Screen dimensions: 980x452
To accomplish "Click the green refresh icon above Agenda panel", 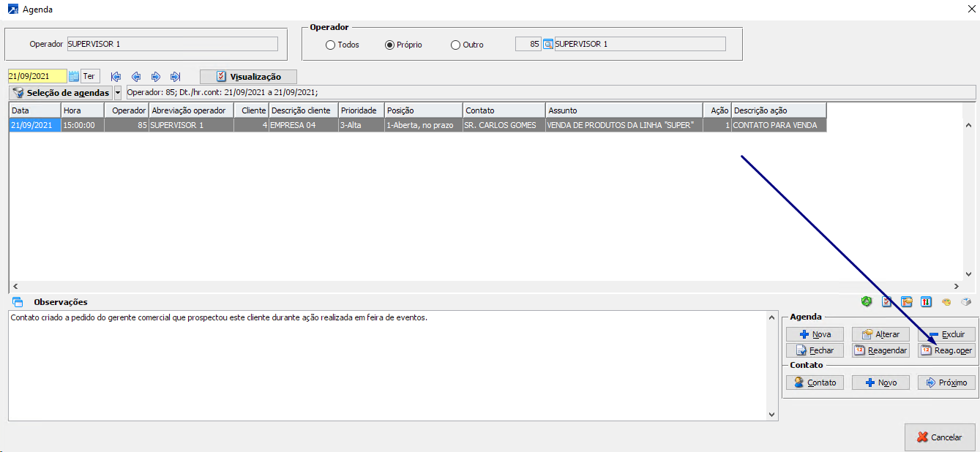I will (867, 301).
